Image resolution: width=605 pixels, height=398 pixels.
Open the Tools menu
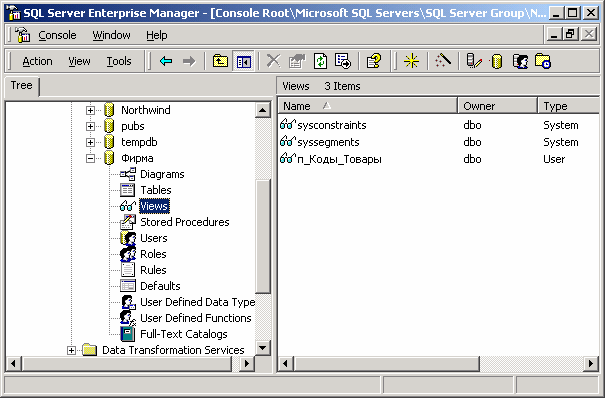click(x=119, y=61)
